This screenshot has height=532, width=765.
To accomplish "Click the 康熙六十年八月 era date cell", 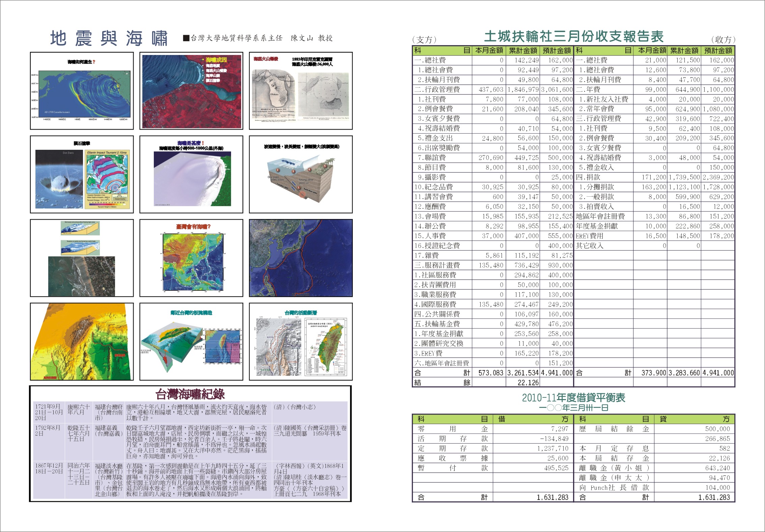I will (x=79, y=410).
